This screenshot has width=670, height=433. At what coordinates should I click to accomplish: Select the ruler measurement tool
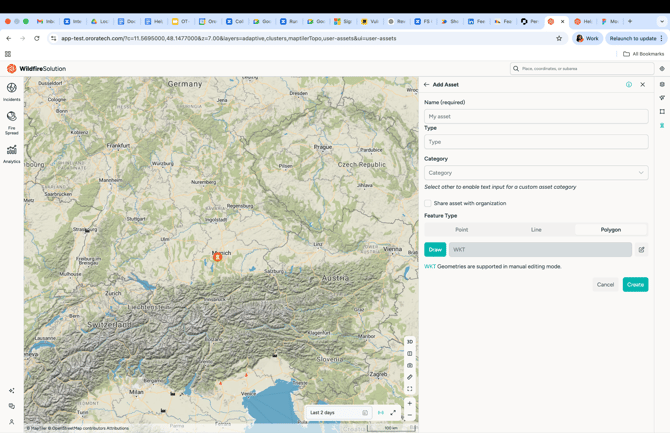410,377
